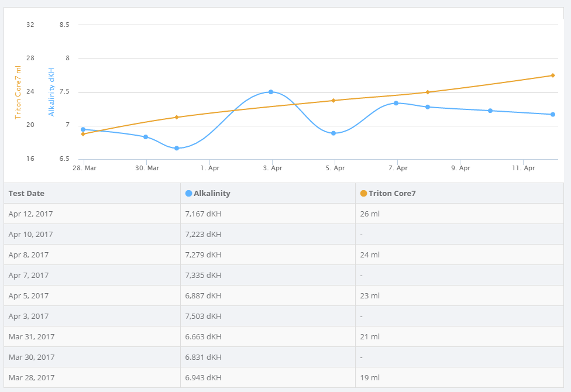The height and width of the screenshot is (392, 571).
Task: Click the 6.663 dKH value
Action: 203,336
